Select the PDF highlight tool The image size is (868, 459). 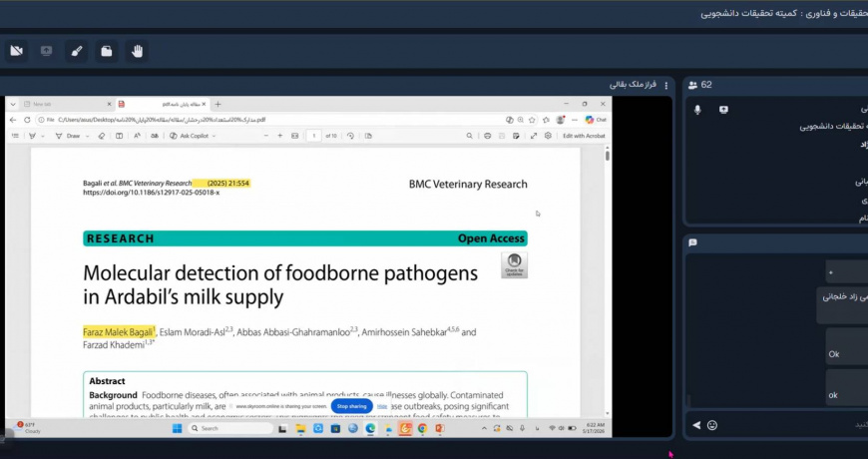click(x=33, y=136)
